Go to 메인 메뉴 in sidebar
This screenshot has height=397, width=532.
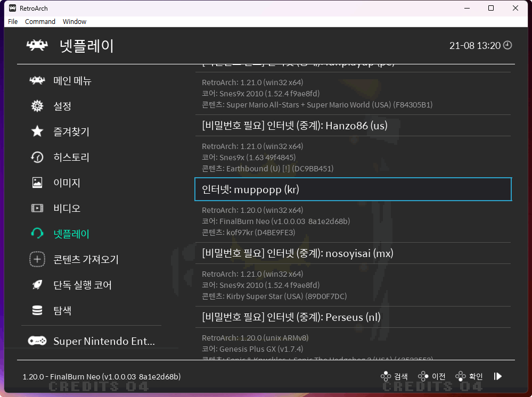(x=72, y=81)
